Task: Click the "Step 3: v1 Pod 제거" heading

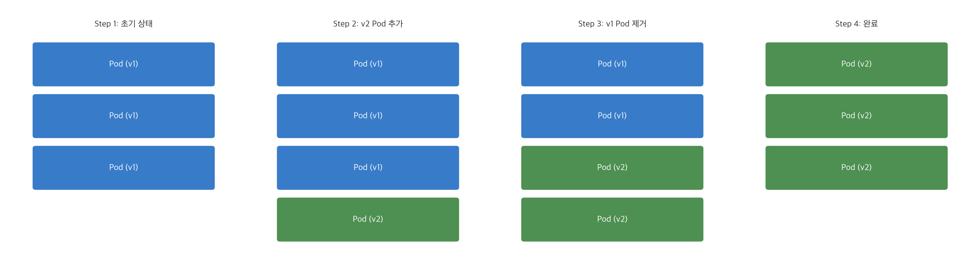Action: 612,24
